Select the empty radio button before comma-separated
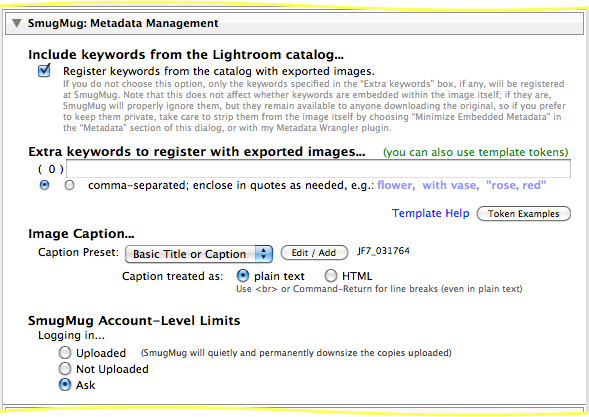589x417 pixels. click(69, 185)
